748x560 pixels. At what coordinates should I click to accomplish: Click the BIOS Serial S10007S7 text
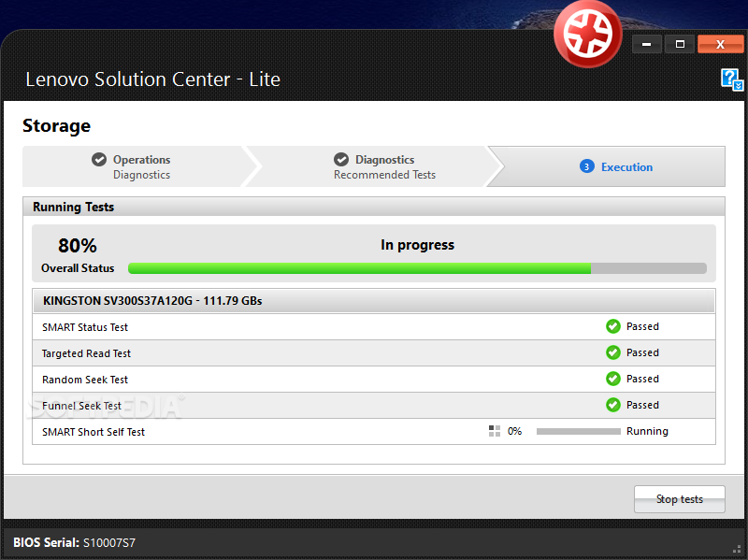point(74,542)
